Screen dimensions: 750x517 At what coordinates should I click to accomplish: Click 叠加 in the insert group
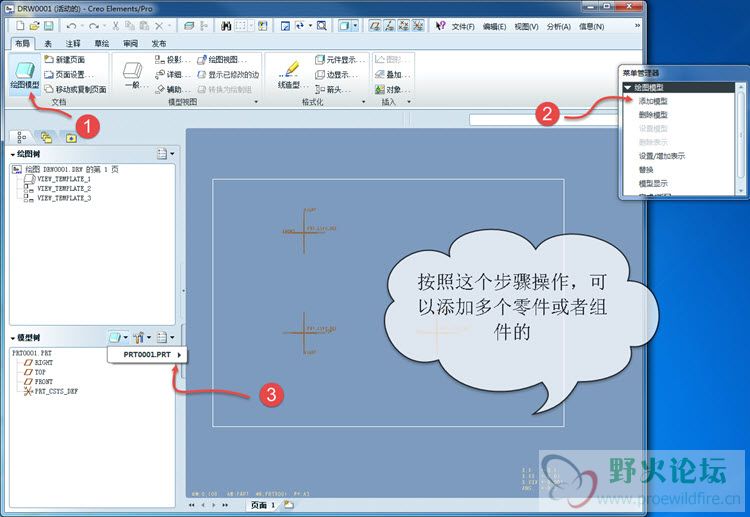[x=392, y=75]
